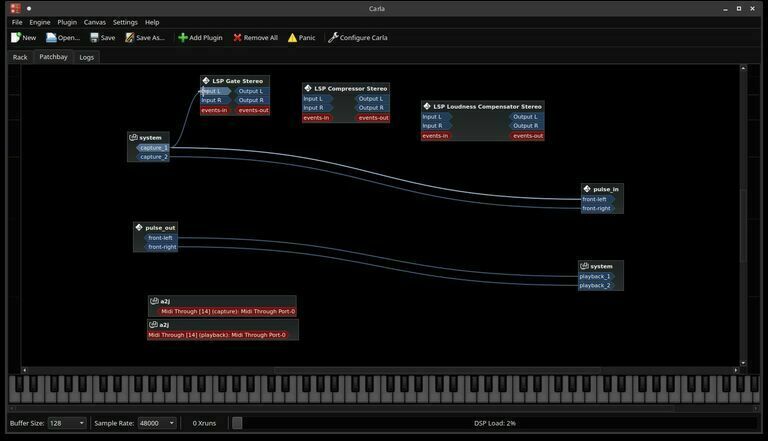This screenshot has height=441, width=768.
Task: Click the system capture node hardware icon
Action: (133, 138)
